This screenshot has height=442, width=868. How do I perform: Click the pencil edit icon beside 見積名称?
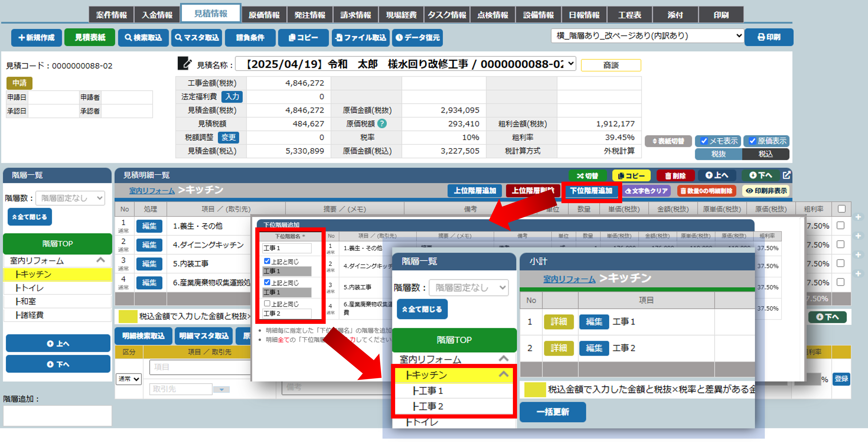184,64
